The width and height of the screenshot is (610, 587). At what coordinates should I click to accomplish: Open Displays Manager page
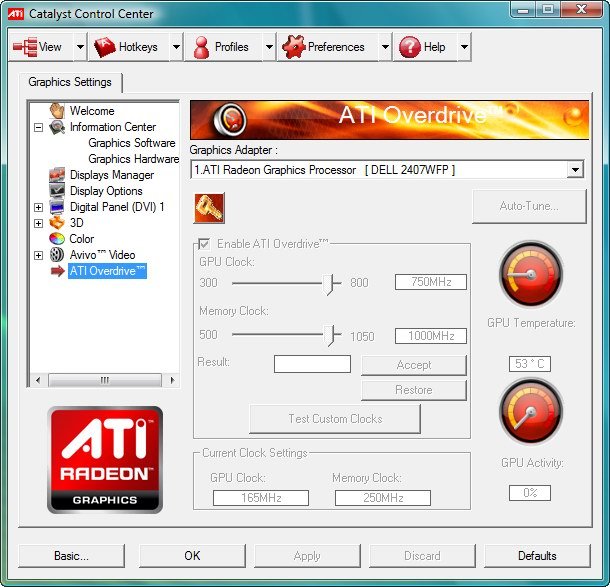112,175
